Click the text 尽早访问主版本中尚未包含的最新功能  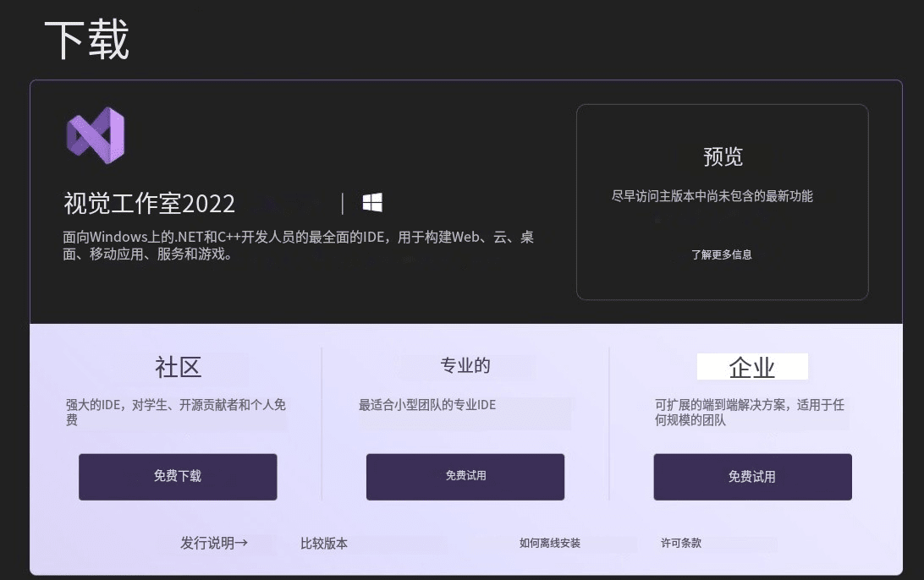pyautogui.click(x=712, y=196)
